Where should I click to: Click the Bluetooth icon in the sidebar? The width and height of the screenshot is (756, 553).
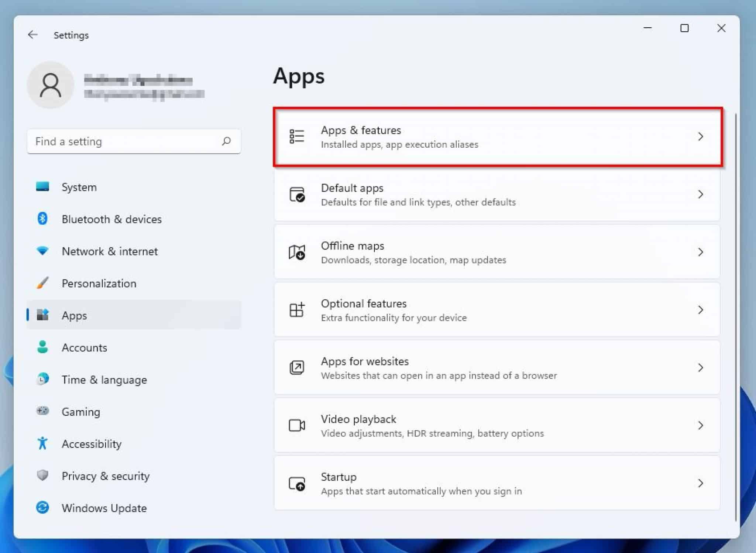(x=42, y=219)
